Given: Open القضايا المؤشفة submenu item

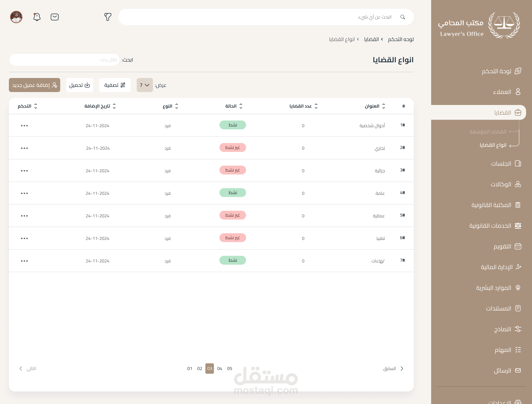Looking at the screenshot, I should point(488,132).
